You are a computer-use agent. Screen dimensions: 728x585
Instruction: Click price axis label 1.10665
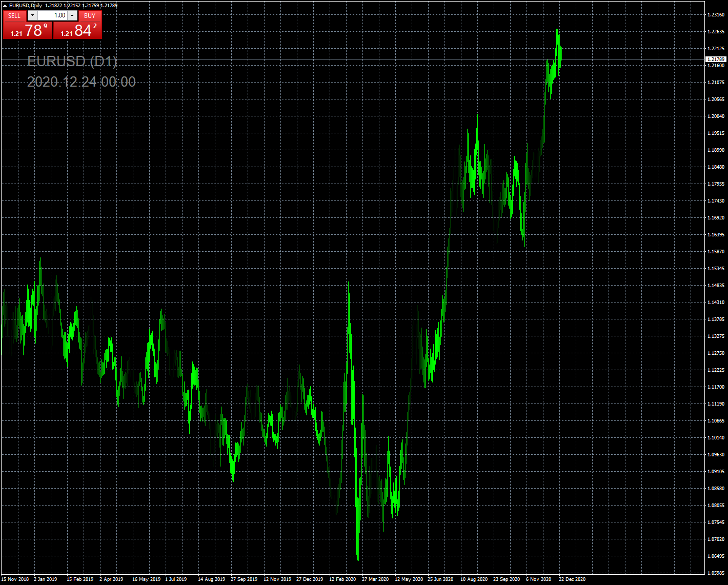click(716, 421)
